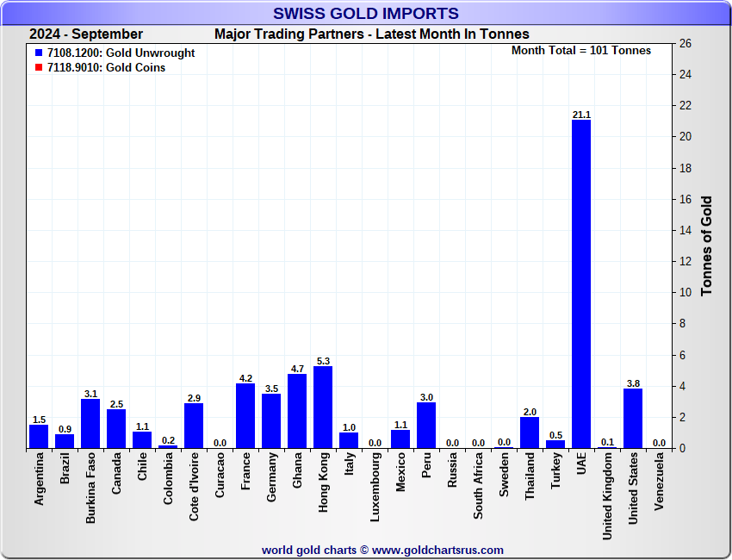
Task: Click the Major Trading Partners subtitle
Action: point(371,34)
